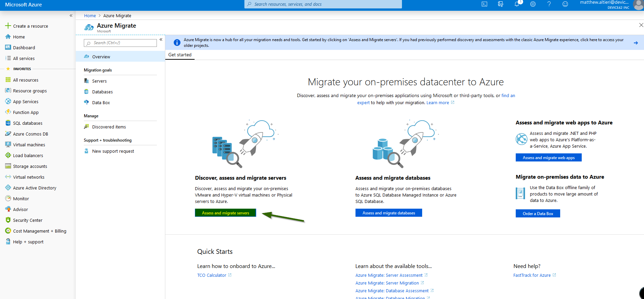Open the Help question mark icon
The height and width of the screenshot is (299, 644).
pyautogui.click(x=549, y=4)
